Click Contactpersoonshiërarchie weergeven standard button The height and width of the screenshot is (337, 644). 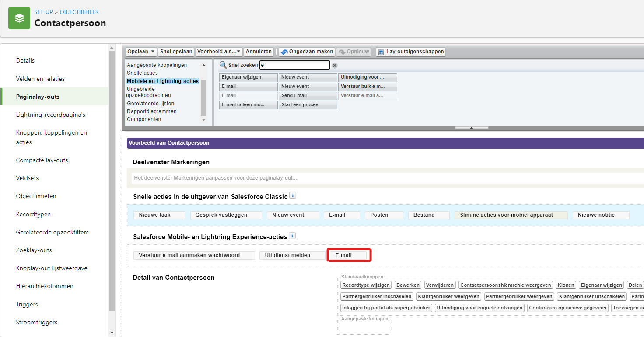tap(505, 285)
